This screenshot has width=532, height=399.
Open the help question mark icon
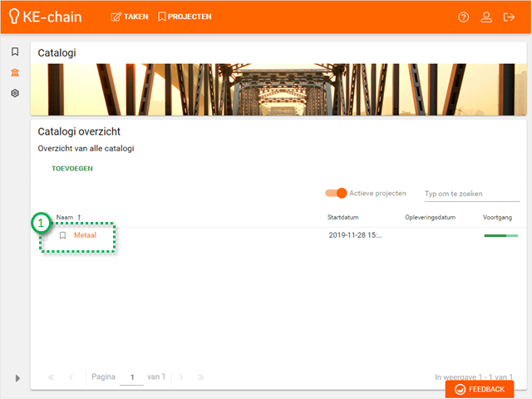point(464,17)
